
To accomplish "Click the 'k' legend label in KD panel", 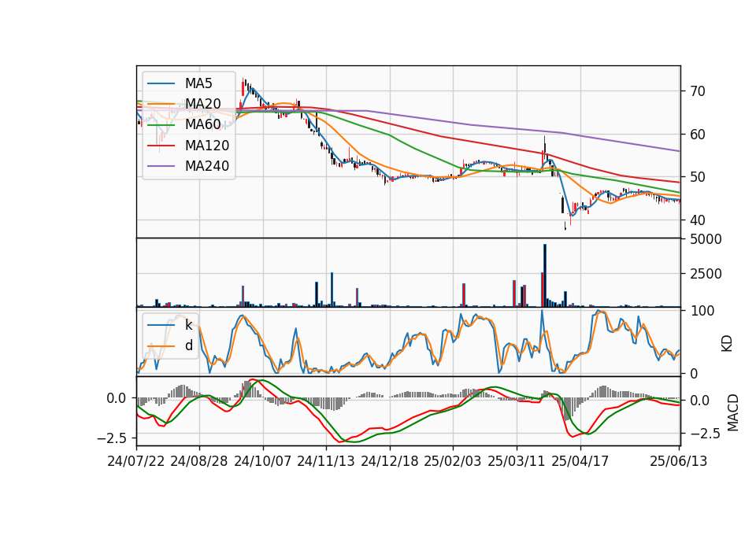I will (189, 325).
